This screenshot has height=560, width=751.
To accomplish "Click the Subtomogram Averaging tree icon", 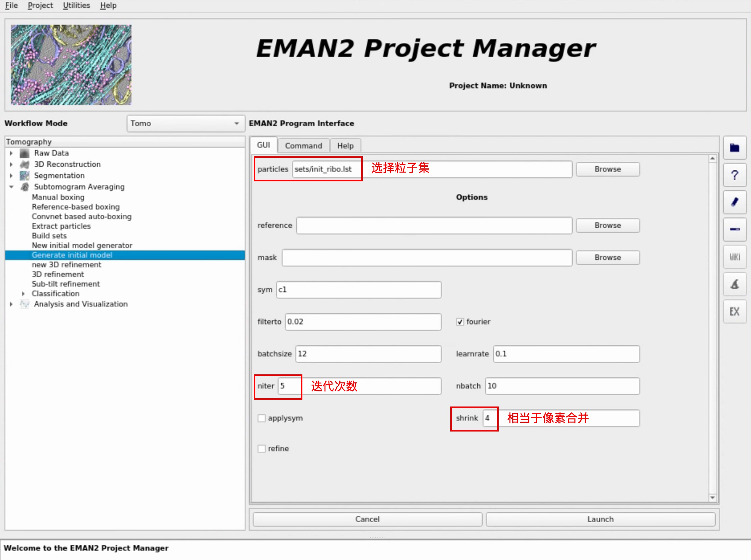I will pos(24,187).
